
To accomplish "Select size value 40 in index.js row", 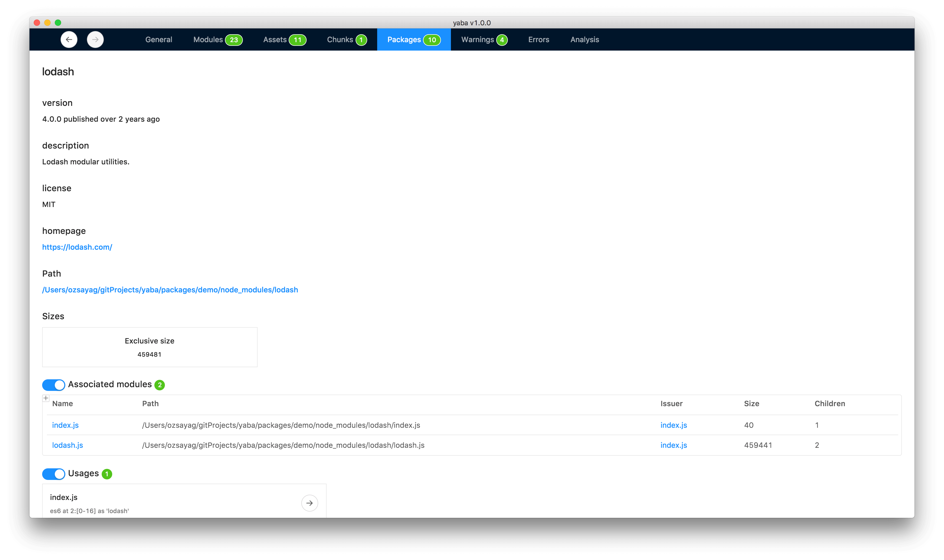I will click(749, 425).
